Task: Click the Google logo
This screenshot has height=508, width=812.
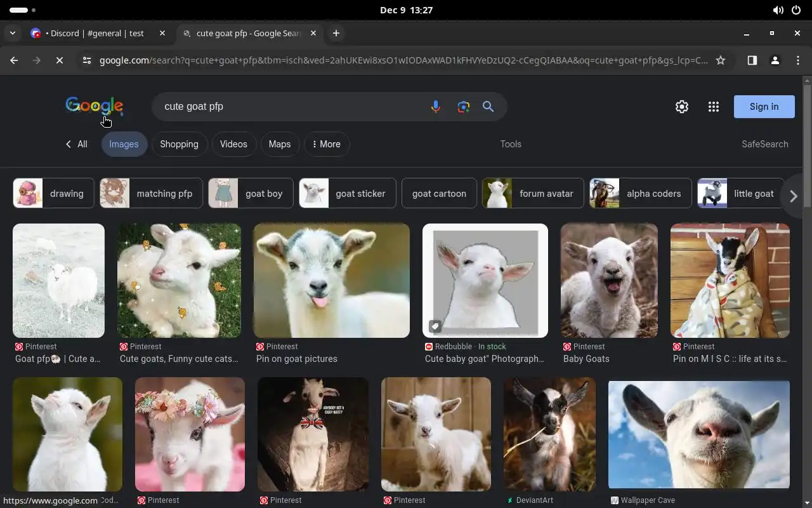Action: pyautogui.click(x=94, y=106)
